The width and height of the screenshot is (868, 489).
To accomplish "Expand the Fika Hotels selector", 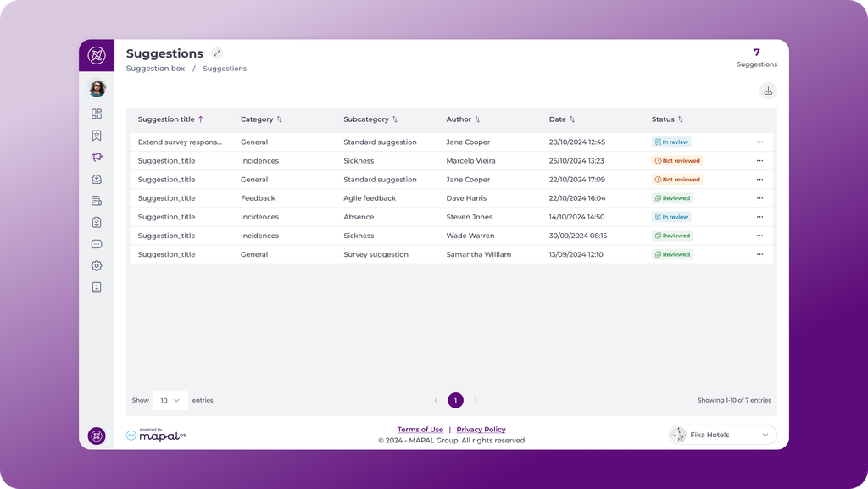I will pos(722,435).
